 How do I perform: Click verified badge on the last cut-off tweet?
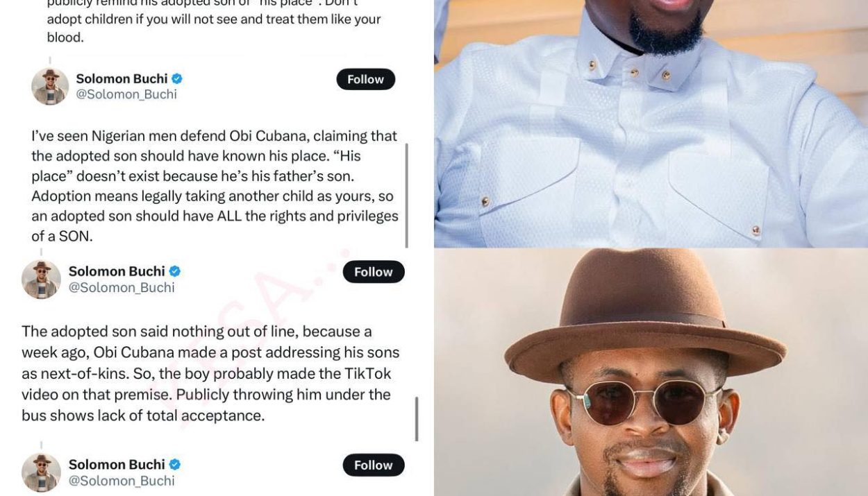(175, 464)
